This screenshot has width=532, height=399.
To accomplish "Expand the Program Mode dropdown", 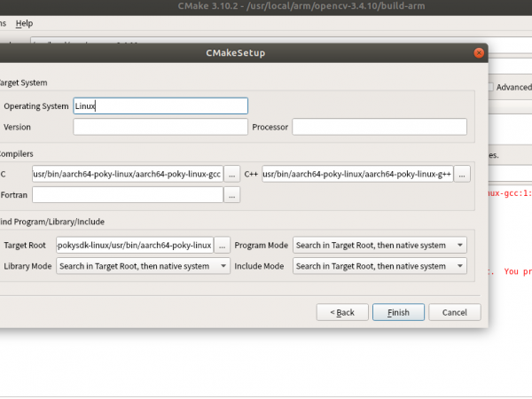I will (380, 245).
